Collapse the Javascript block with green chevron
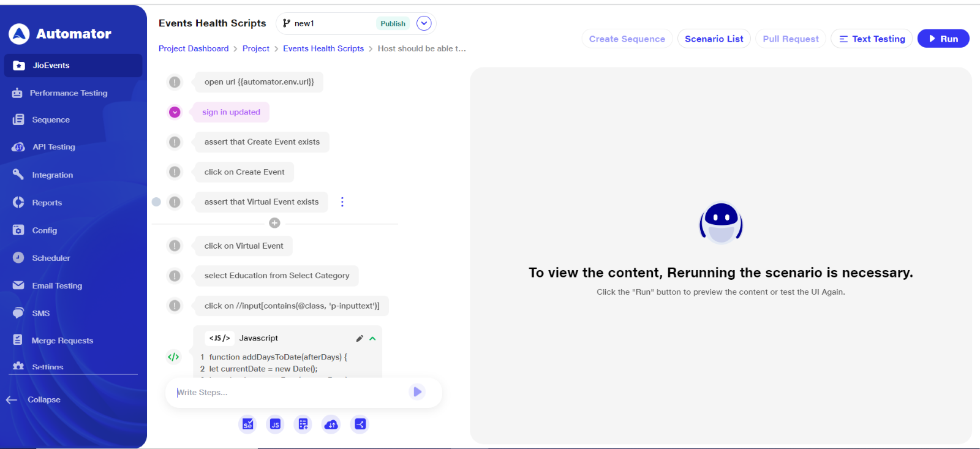980x449 pixels. 372,338
